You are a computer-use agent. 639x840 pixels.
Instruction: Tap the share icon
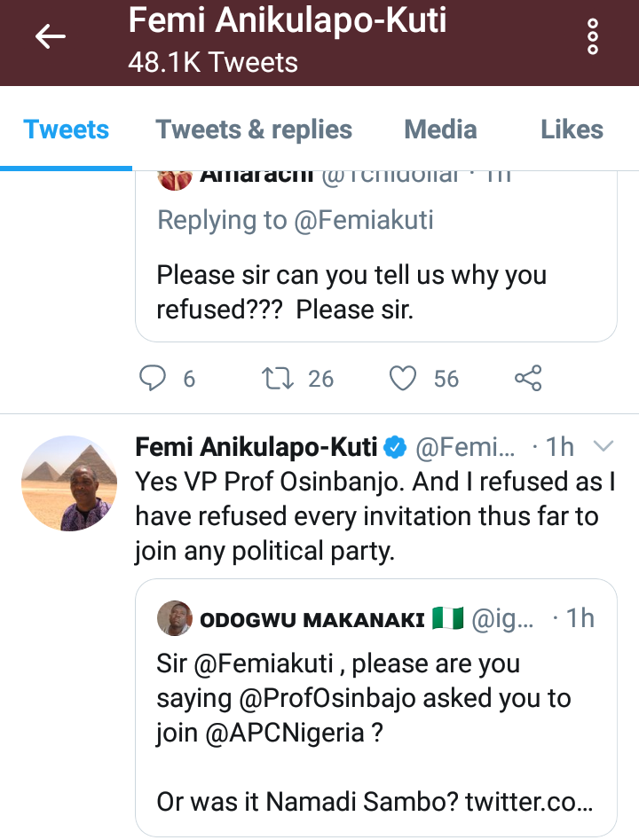pyautogui.click(x=528, y=379)
